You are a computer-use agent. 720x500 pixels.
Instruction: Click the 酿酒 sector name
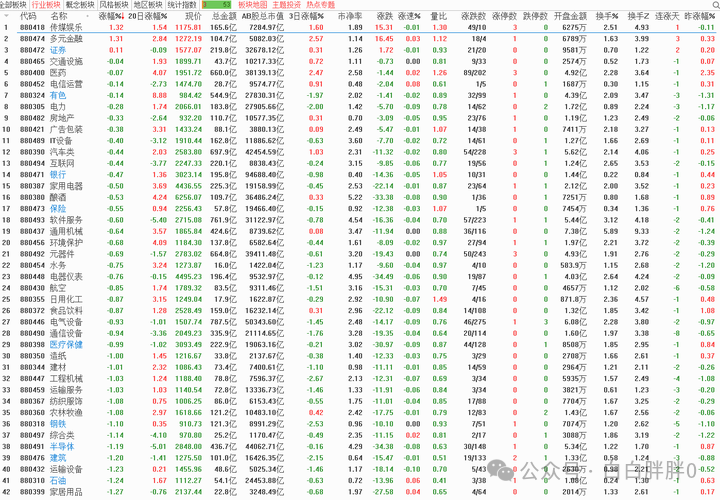(58, 197)
